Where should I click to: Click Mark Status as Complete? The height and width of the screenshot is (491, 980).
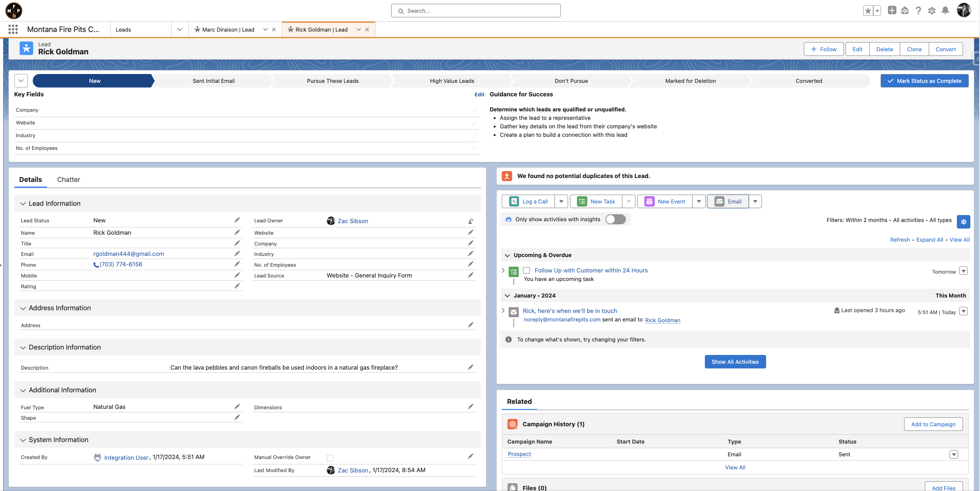(924, 81)
